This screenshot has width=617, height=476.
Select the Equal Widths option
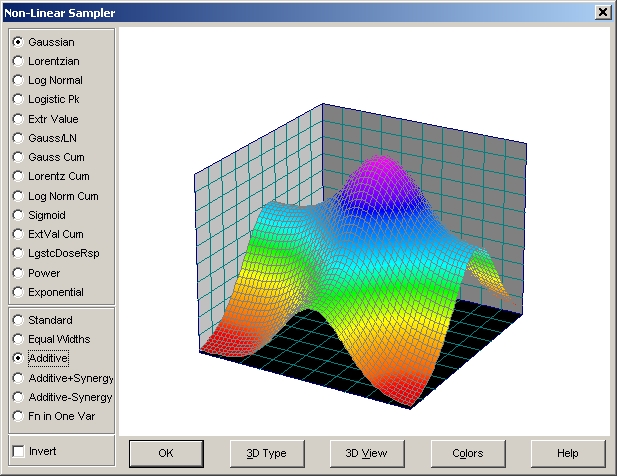(x=18, y=339)
